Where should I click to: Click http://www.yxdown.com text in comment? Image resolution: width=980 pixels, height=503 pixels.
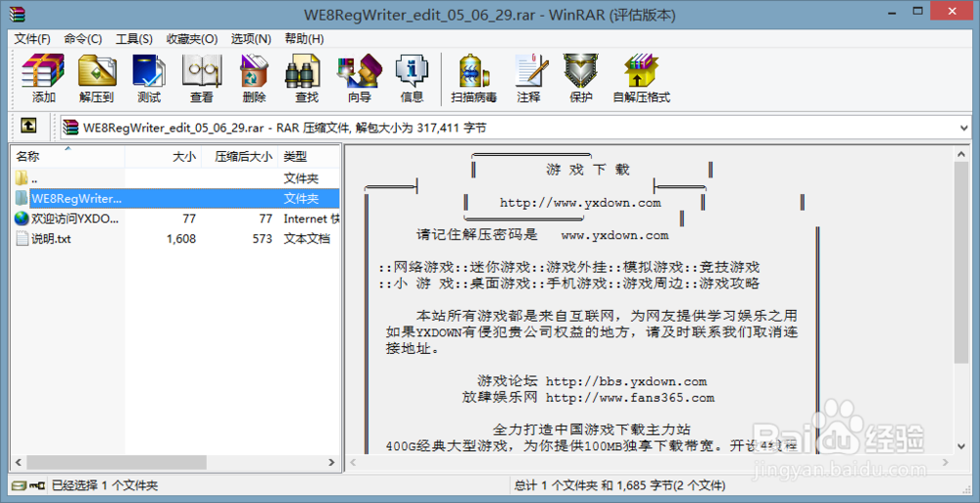click(580, 203)
